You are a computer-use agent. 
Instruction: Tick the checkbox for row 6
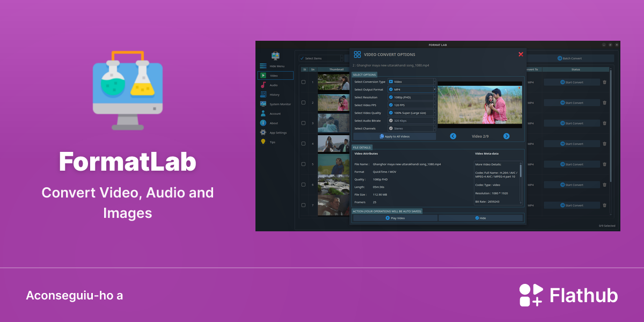coord(304,185)
